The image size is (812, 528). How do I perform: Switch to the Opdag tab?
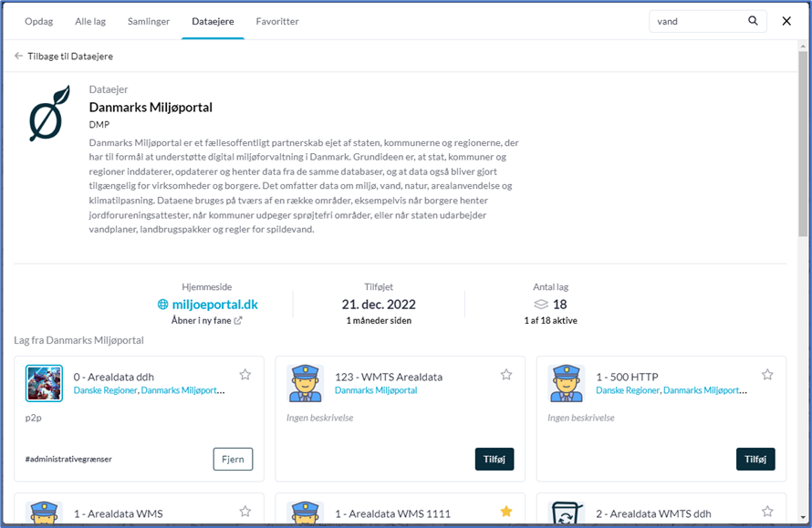(x=39, y=21)
